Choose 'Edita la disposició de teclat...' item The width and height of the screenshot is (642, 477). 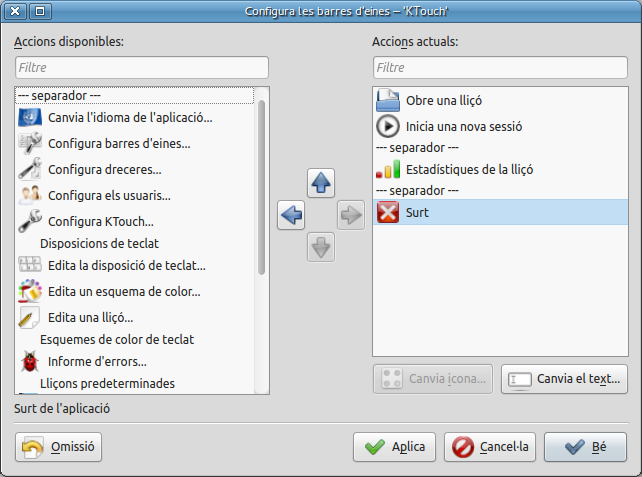[x=126, y=266]
